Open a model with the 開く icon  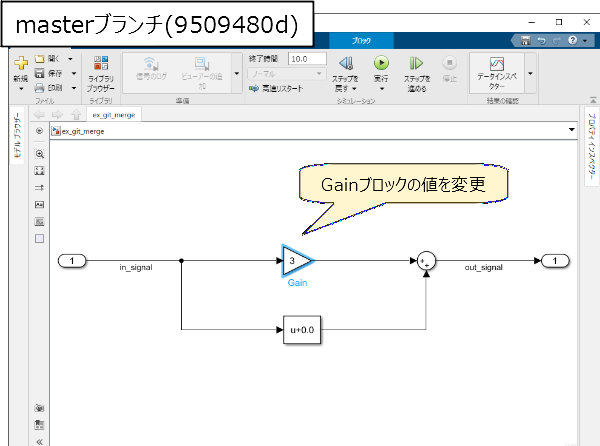(39, 59)
